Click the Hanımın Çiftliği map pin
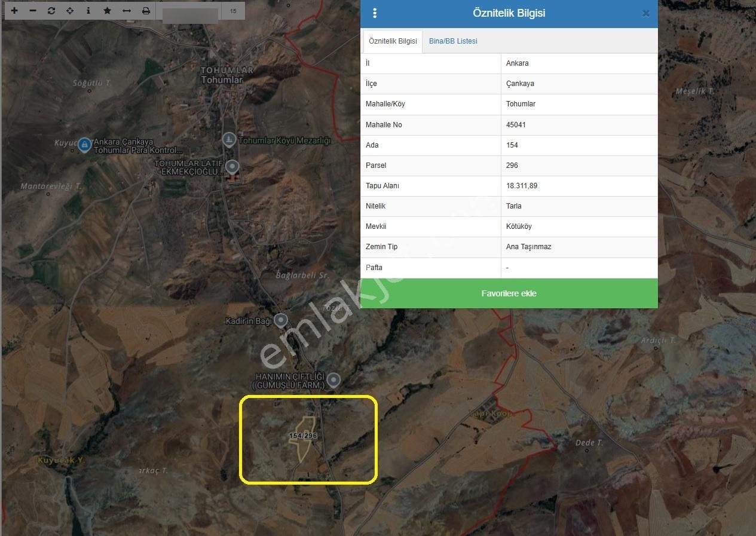Screen dimensions: 756x536 (333, 379)
